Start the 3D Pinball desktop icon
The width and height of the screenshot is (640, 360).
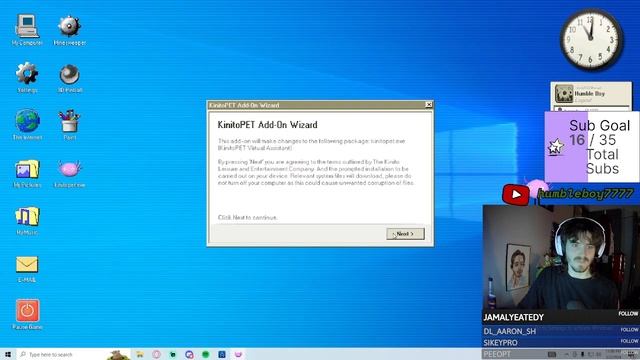pyautogui.click(x=69, y=78)
